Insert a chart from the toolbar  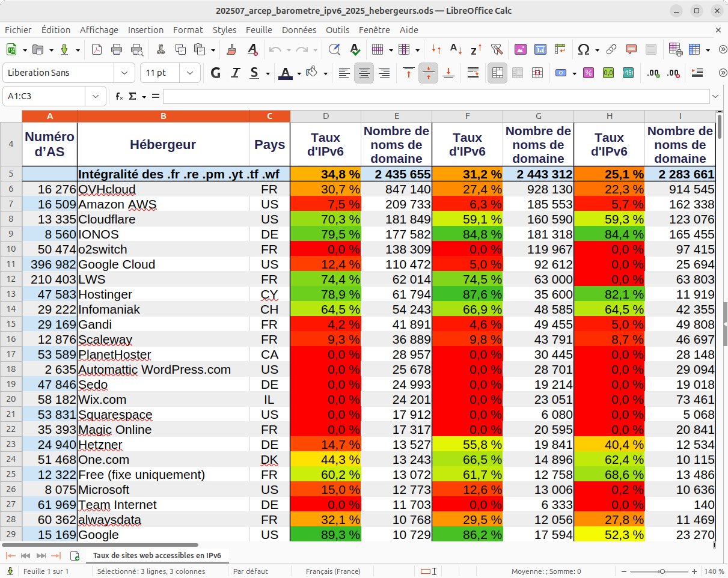coord(540,50)
